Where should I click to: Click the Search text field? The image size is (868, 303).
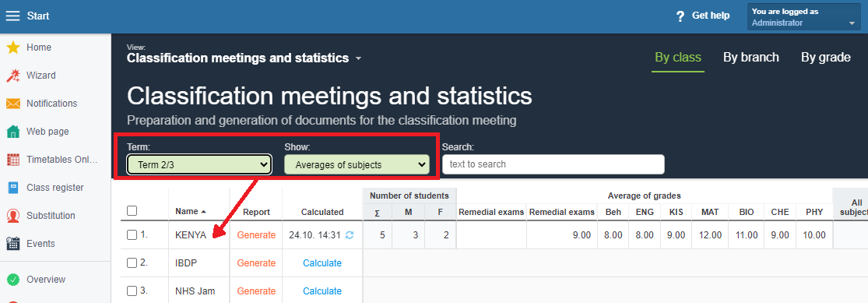[553, 164]
